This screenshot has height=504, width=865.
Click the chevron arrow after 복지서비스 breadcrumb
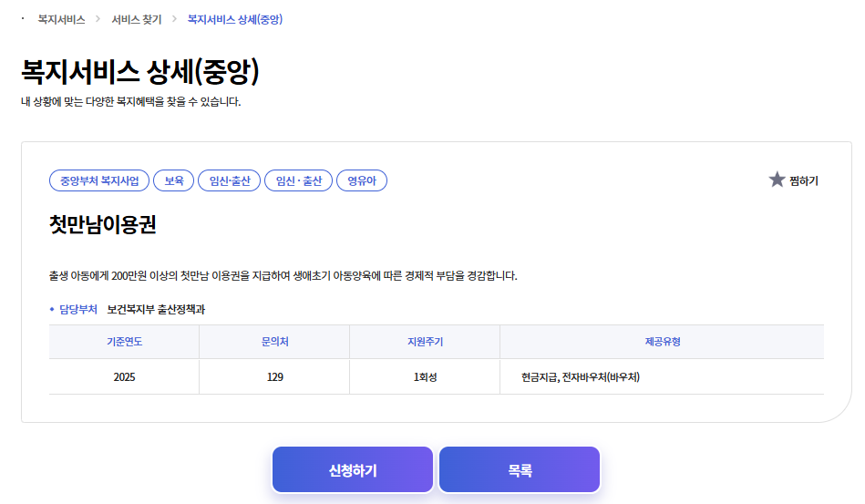point(98,19)
